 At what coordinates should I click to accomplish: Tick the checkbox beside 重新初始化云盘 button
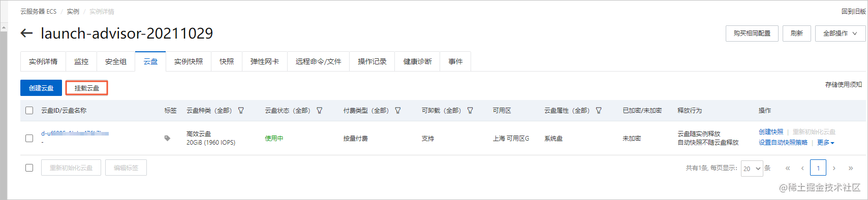coord(29,168)
